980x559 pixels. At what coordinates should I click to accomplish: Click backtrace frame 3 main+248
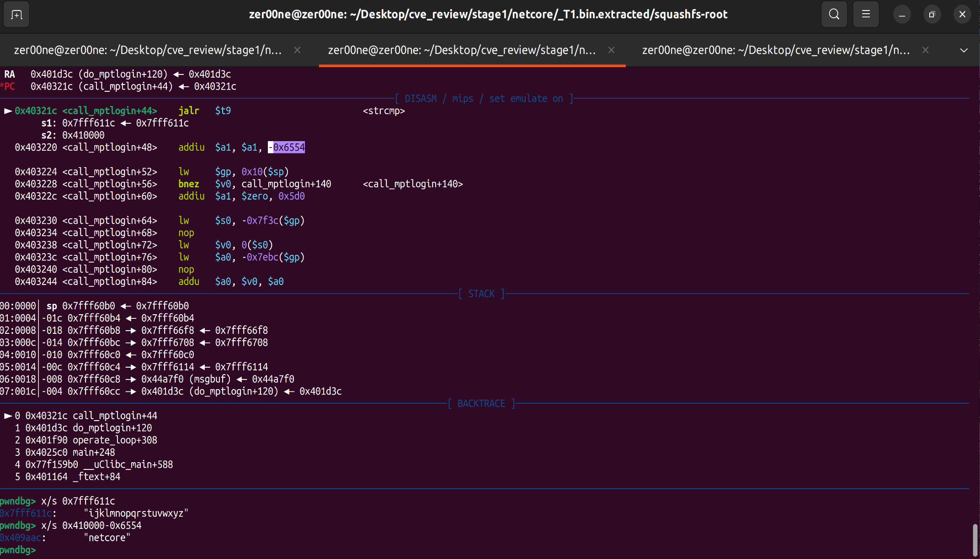pos(65,453)
